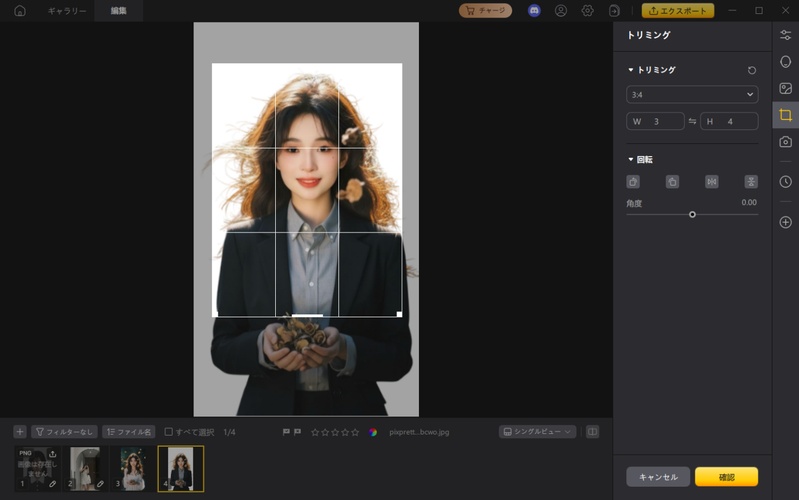Check the すべて選択 checkbox

pos(168,432)
